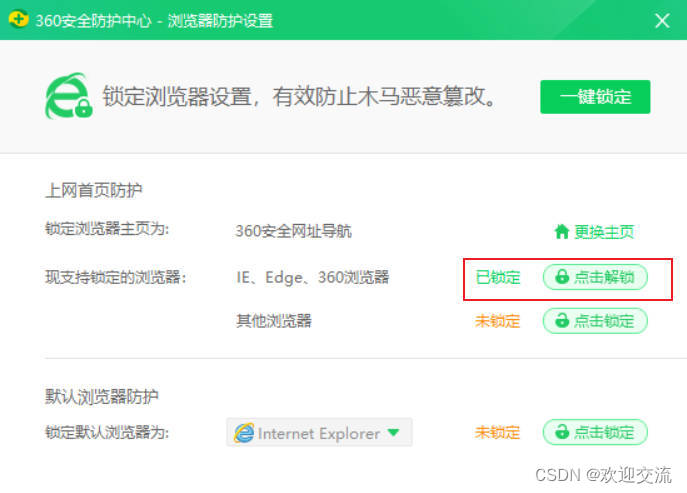Click the 360 shield logo in title bar
Screen dimensions: 687x493
coord(18,19)
